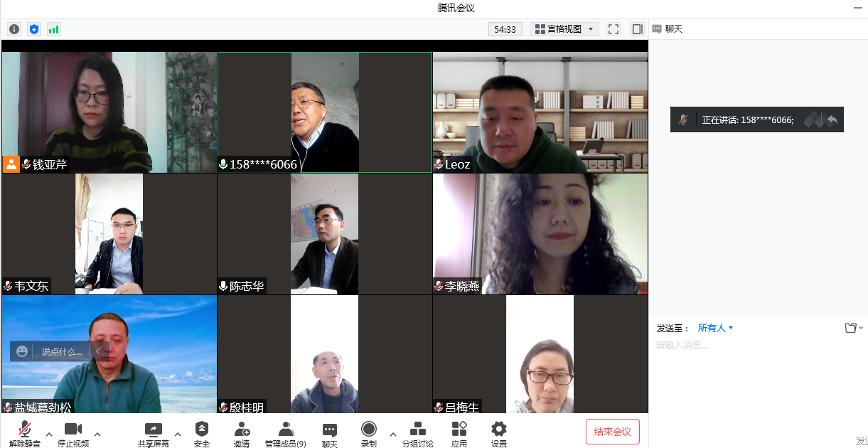Open the 宫格视图 view dropdown
The image size is (868, 448).
pyautogui.click(x=564, y=29)
